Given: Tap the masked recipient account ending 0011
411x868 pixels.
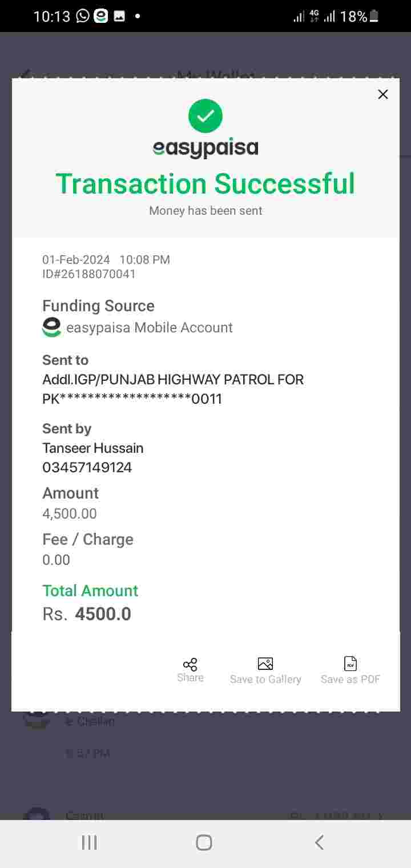Looking at the screenshot, I should click(132, 399).
